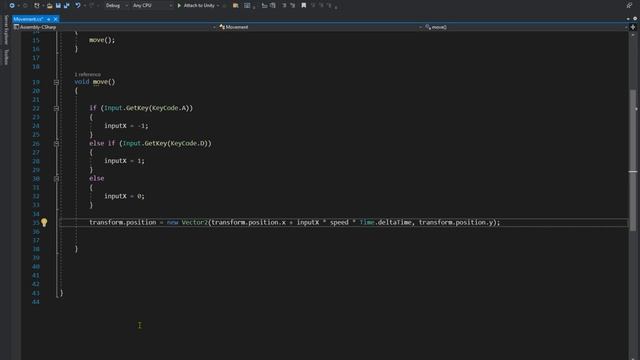Open the Server Explorer side tab
Image resolution: width=640 pixels, height=360 pixels.
coord(6,30)
